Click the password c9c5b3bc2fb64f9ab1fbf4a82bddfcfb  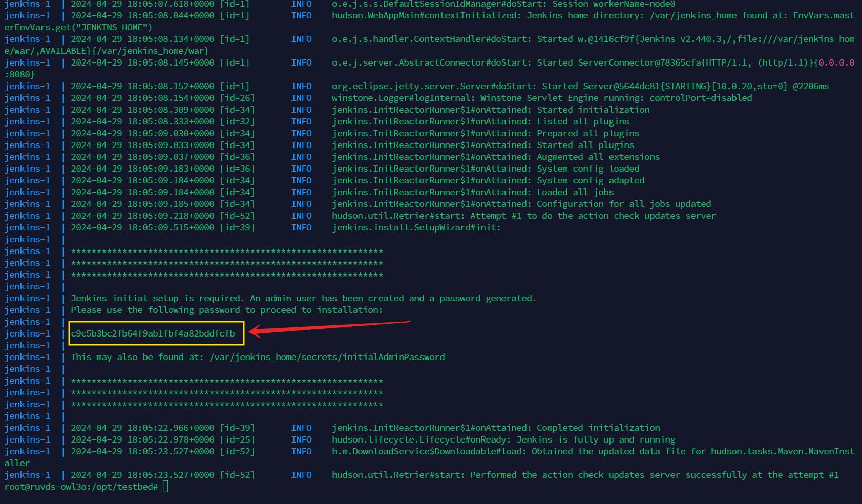[x=153, y=333]
